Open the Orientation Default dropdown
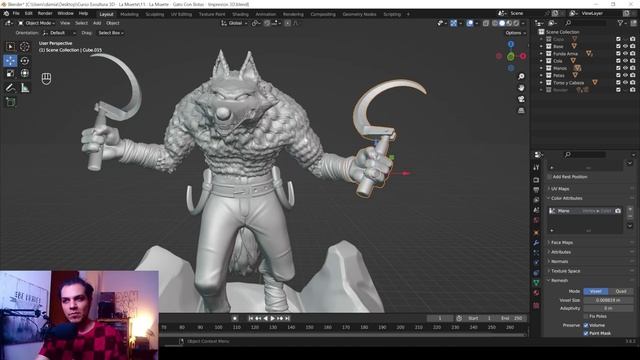Viewport: 640px width, 360px height. [x=59, y=33]
